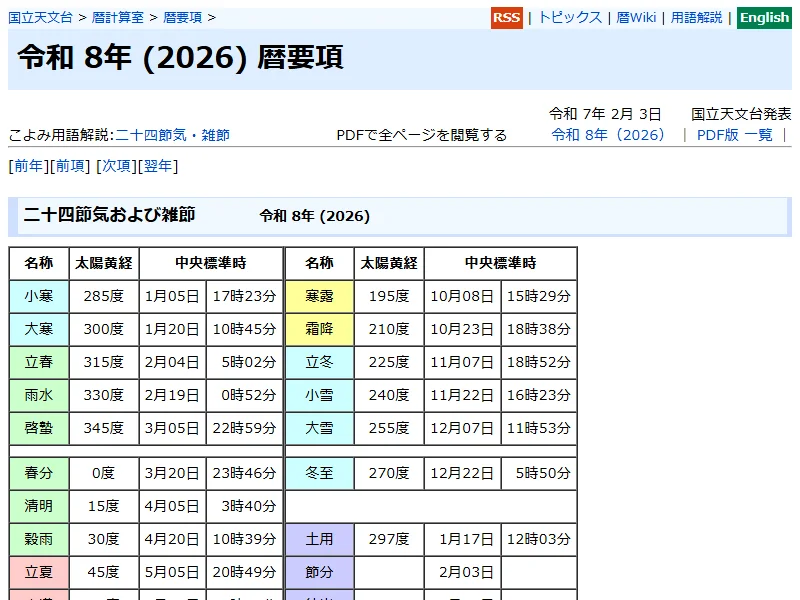Open the 国立天文台 breadcrumb link
Image resolution: width=800 pixels, height=600 pixels.
40,17
